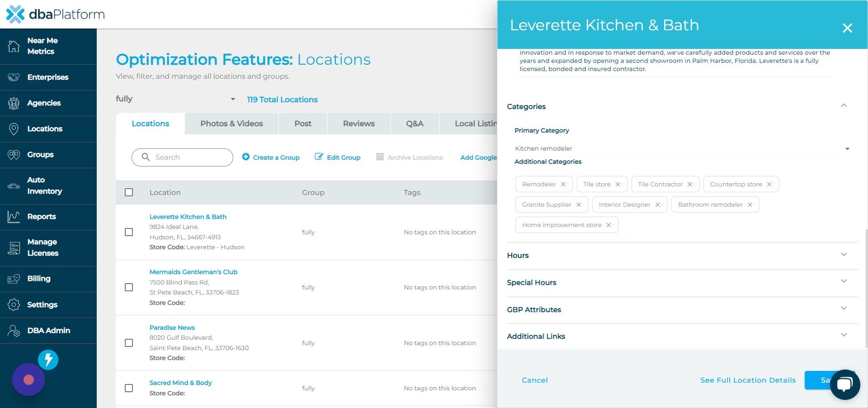This screenshot has height=408, width=868.
Task: Open Near Me Metrics home icon
Action: (x=14, y=46)
